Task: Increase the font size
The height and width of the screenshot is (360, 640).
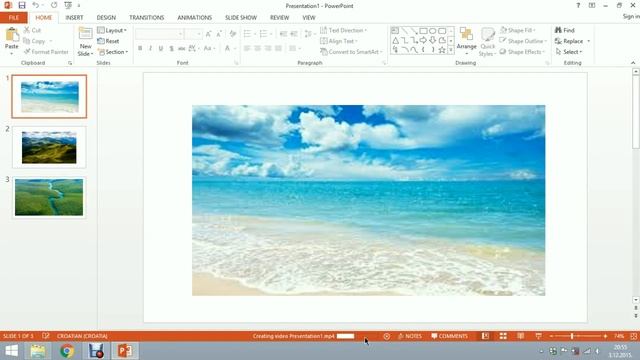Action: click(x=209, y=34)
